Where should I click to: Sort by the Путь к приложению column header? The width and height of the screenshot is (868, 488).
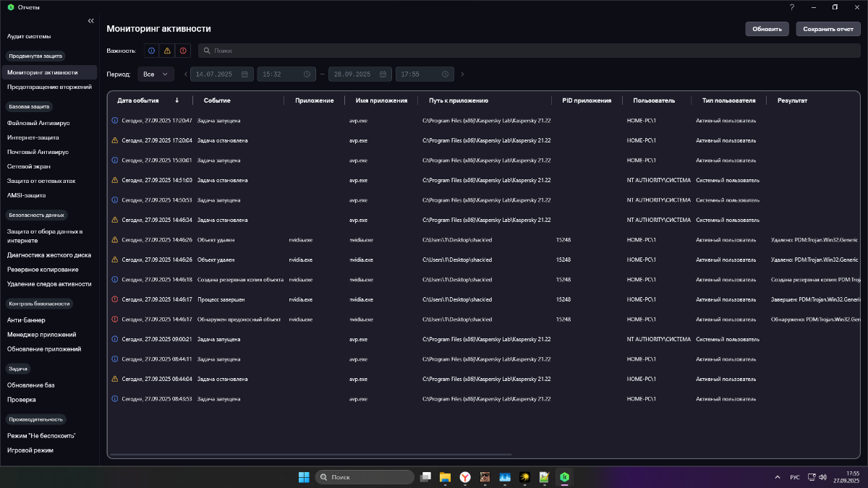(x=459, y=100)
